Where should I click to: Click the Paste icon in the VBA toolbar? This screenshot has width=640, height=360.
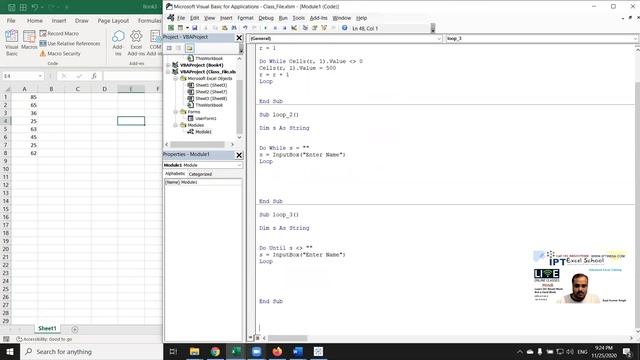click(224, 28)
